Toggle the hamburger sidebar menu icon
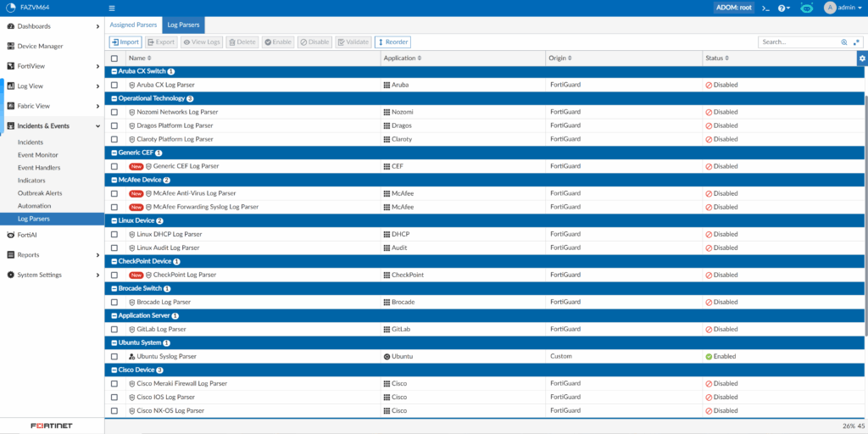The width and height of the screenshot is (868, 434). coord(112,8)
